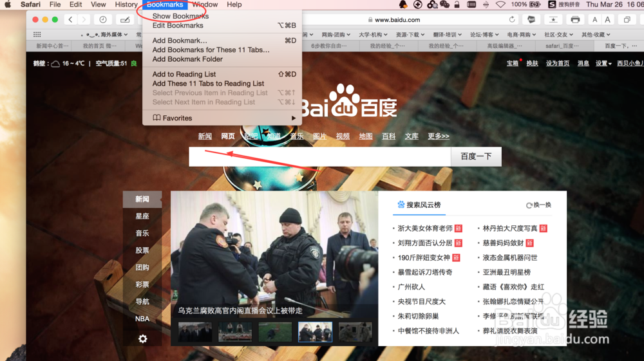Image resolution: width=644 pixels, height=361 pixels.
Task: Select Add Bookmarks for These 11 Tabs
Action: (x=222, y=50)
